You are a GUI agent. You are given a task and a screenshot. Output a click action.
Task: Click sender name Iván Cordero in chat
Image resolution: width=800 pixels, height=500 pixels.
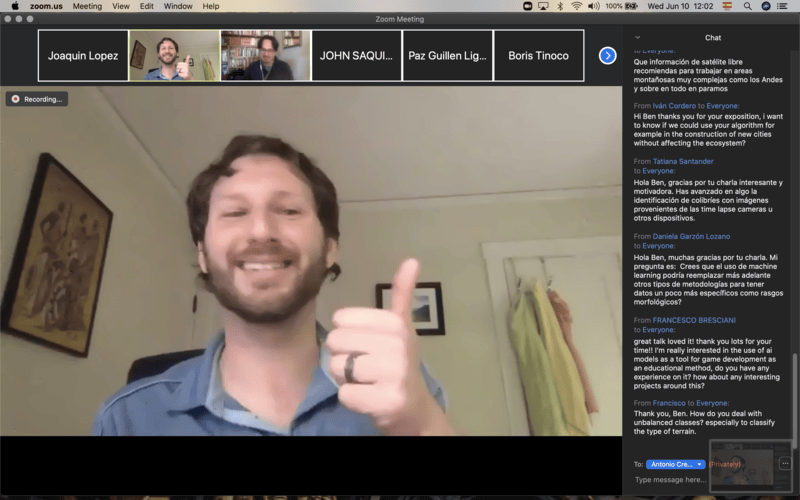coord(674,106)
